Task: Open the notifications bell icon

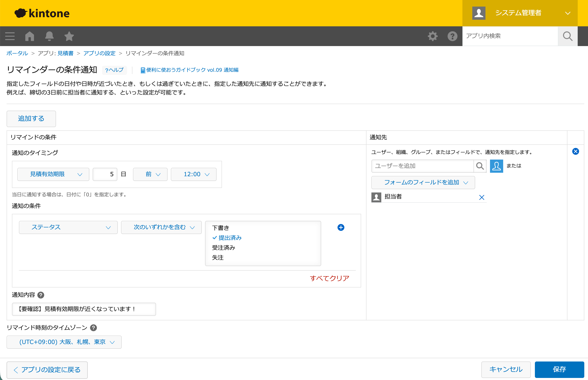Action: (x=49, y=36)
